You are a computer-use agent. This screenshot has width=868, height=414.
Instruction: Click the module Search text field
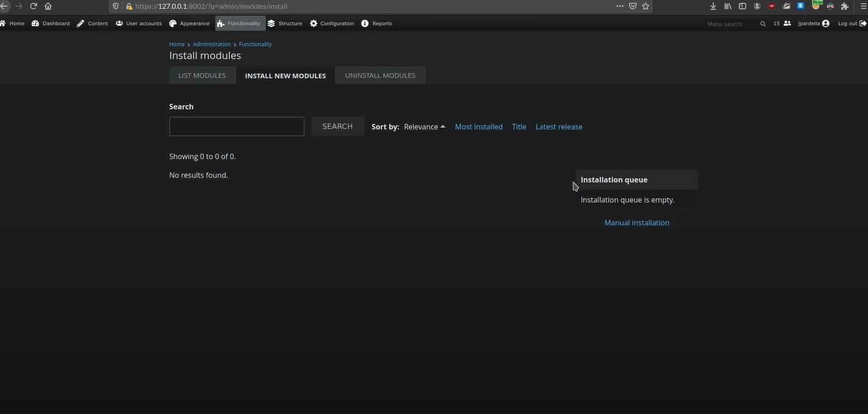pyautogui.click(x=237, y=126)
